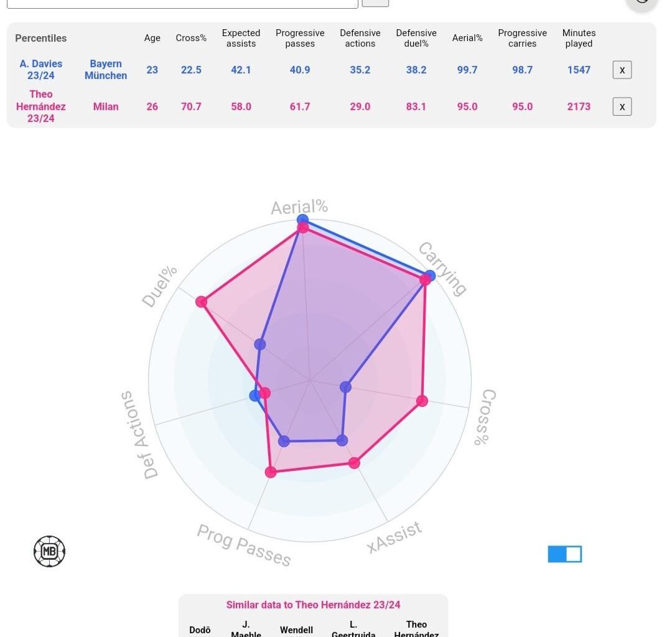Remove Theo Hernández row with X button
Screen dimensions: 672x637
click(622, 106)
